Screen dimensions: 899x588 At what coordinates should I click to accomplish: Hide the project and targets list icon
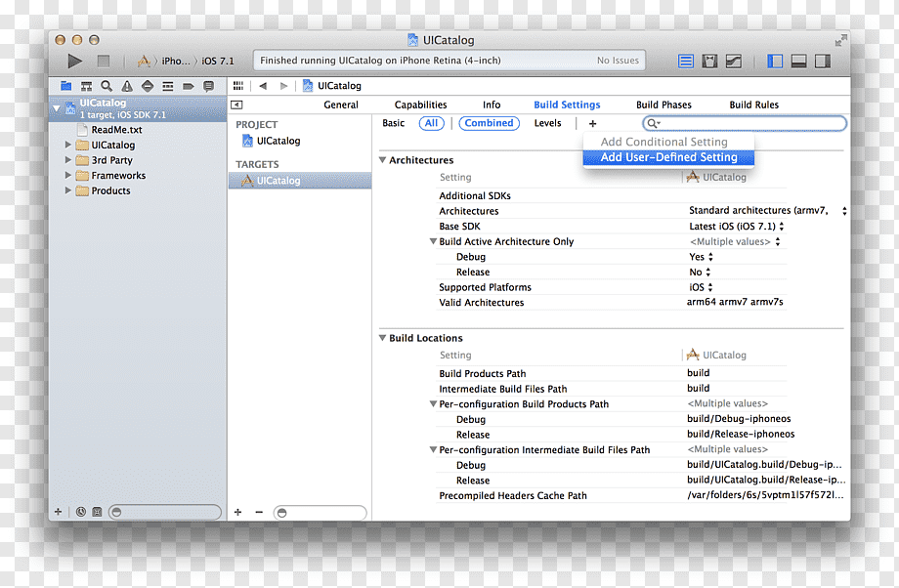click(236, 105)
